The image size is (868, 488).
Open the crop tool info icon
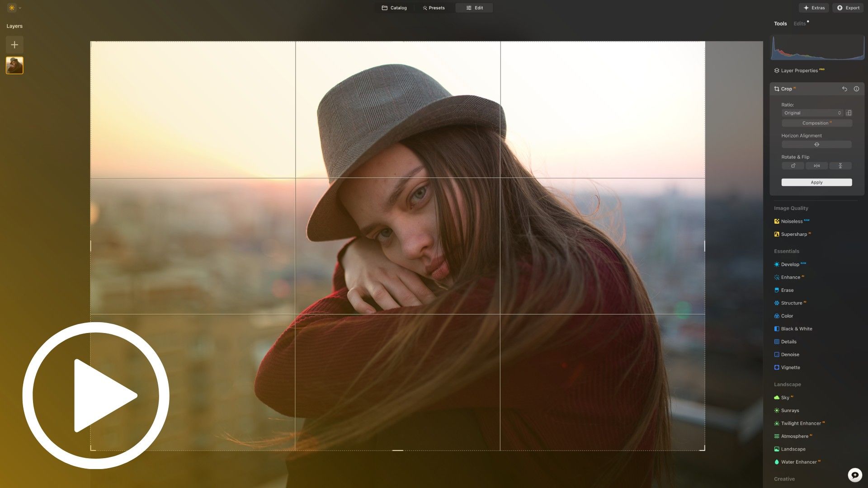tap(856, 89)
